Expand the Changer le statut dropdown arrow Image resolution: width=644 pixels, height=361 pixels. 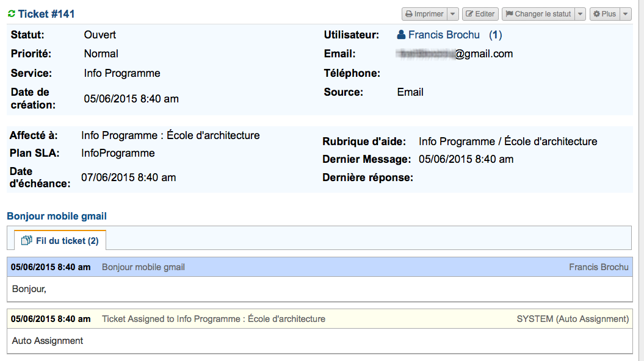coord(580,14)
